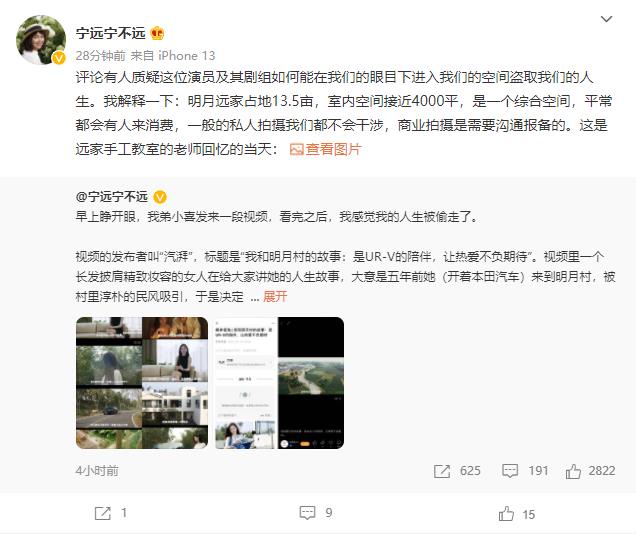This screenshot has width=636, height=534.
Task: Like the quoted post with 2822 likes
Action: (573, 471)
